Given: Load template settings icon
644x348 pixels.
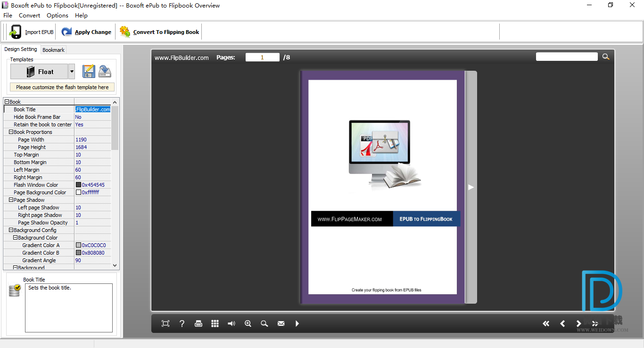Looking at the screenshot, I should [105, 72].
